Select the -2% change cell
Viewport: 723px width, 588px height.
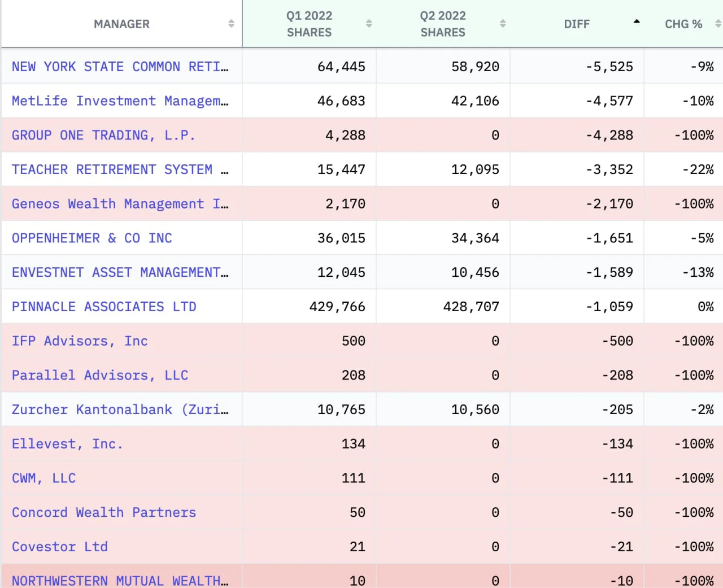[x=702, y=410]
